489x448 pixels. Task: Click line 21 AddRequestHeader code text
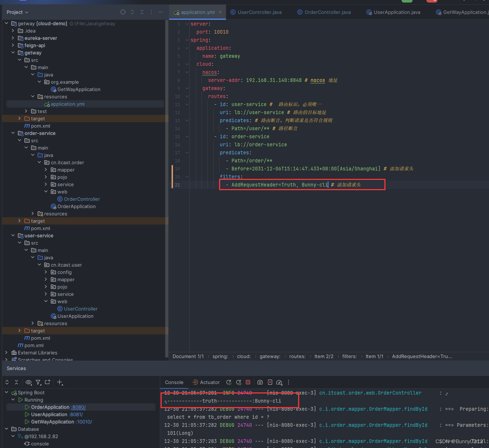[x=279, y=185]
